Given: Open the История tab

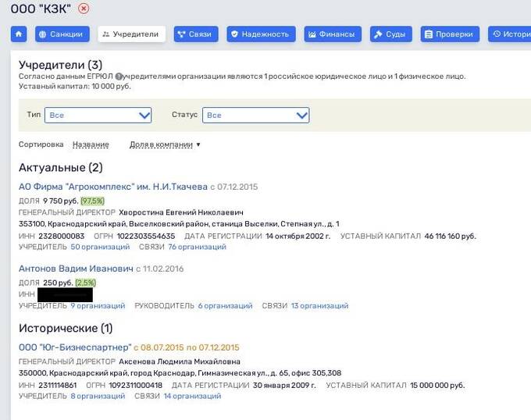Looking at the screenshot, I should tap(510, 34).
